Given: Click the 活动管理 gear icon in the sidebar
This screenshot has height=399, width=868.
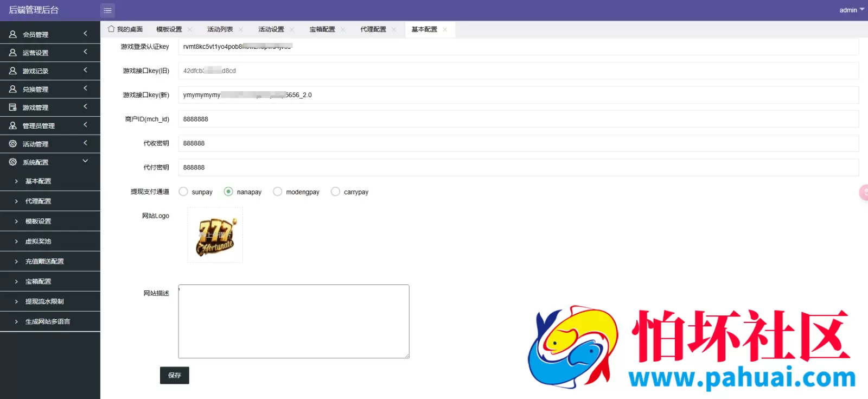Looking at the screenshot, I should (13, 144).
